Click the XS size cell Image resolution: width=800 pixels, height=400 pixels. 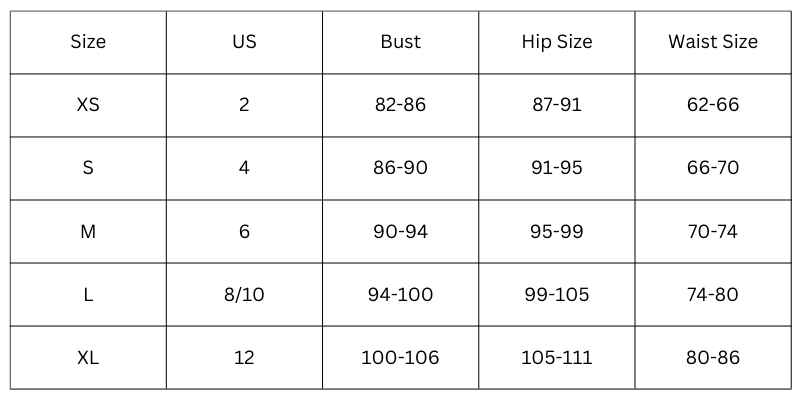point(88,105)
